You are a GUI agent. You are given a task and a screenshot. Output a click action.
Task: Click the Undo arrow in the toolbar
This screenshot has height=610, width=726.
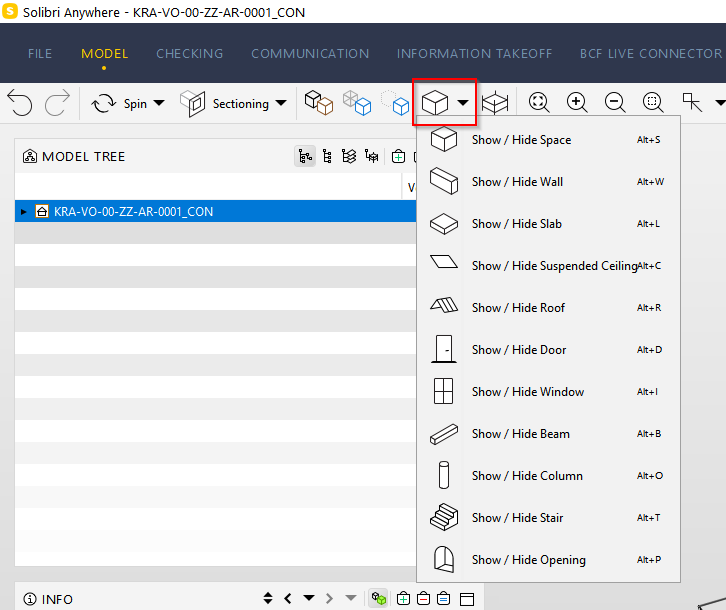point(19,103)
